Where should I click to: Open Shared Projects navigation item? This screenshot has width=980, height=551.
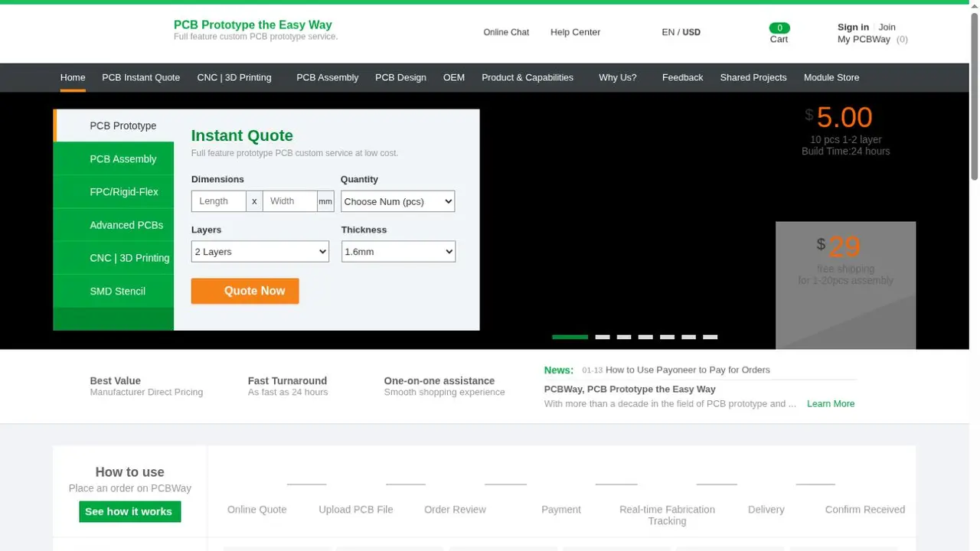click(753, 77)
